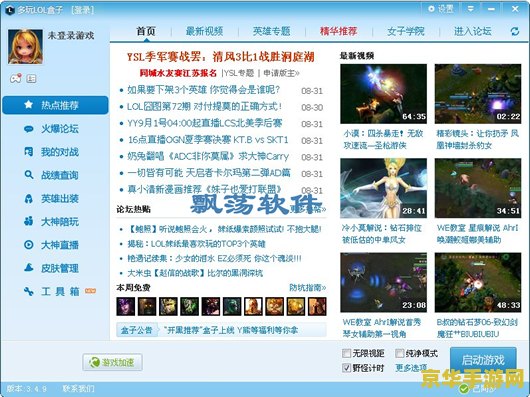530x397 pixels.
Task: Open the 英雄专题 tab
Action: coord(272,31)
